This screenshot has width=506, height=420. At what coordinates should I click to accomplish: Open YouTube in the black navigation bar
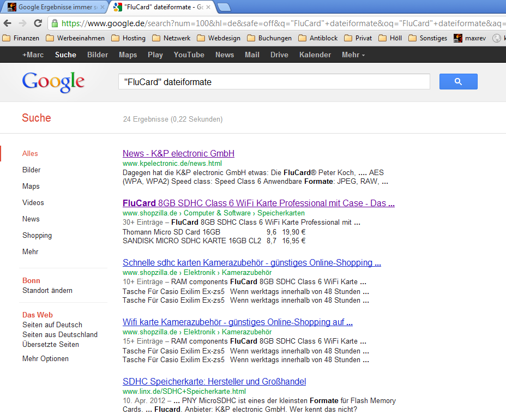tap(189, 55)
